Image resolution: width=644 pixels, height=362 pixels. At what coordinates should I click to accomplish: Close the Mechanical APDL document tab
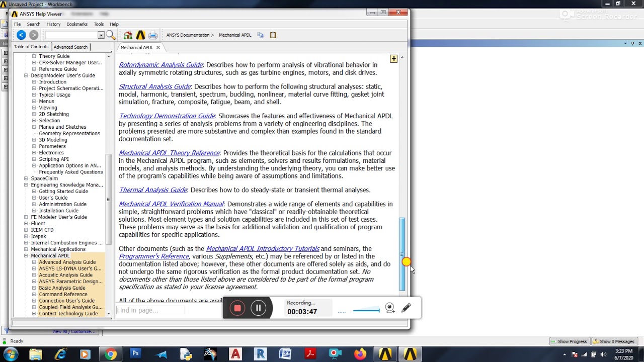click(158, 47)
